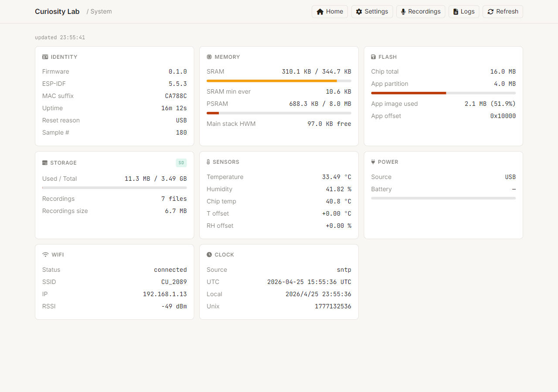Click the floppy disk icon beside Flash

pyautogui.click(x=374, y=57)
